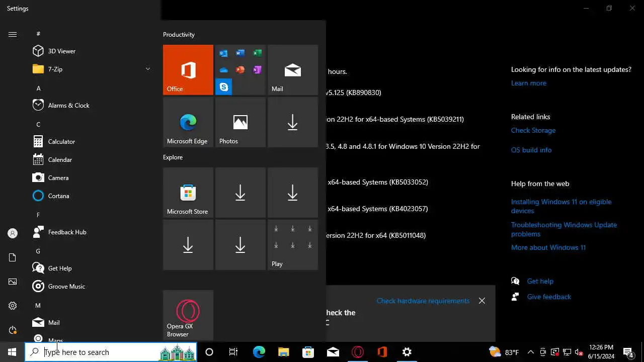644x362 pixels.
Task: Click the Windows Start button
Action: [x=12, y=352]
